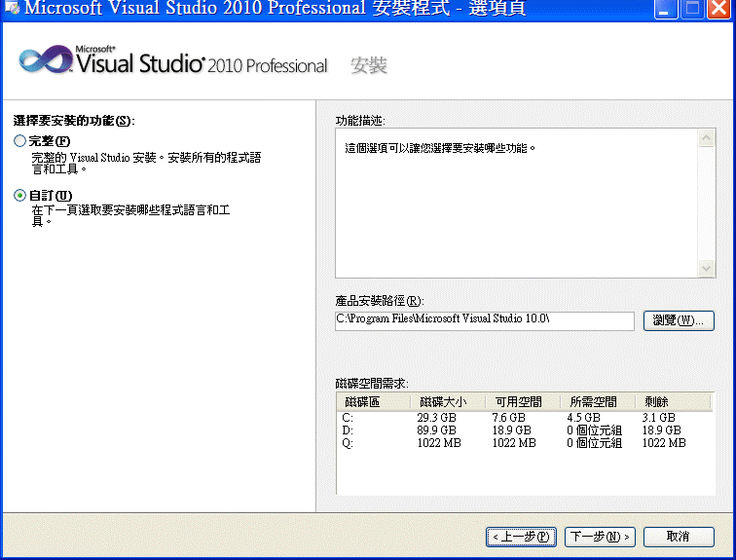Click the 在下一頁選取要安裝 description text
The height and width of the screenshot is (560, 736).
130,215
